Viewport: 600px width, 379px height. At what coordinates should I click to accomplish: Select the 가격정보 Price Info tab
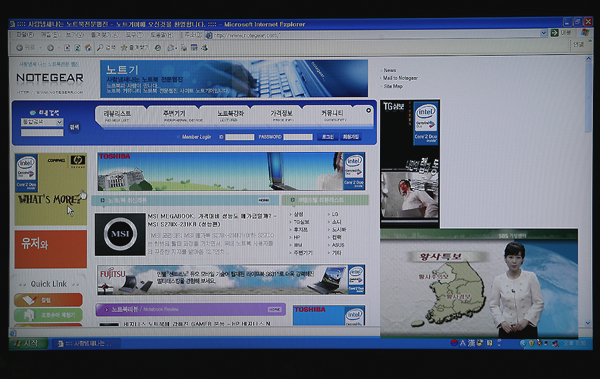click(x=281, y=115)
